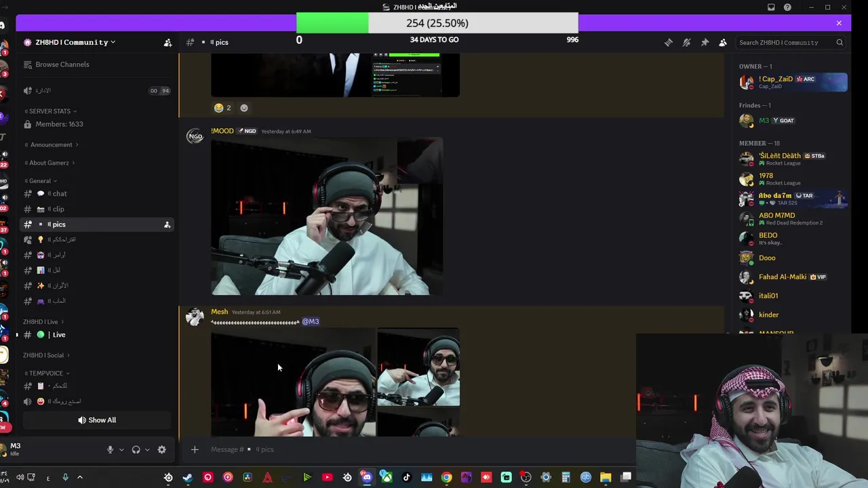Open Xbox app in taskbar
Image resolution: width=868 pixels, height=488 pixels.
387,478
